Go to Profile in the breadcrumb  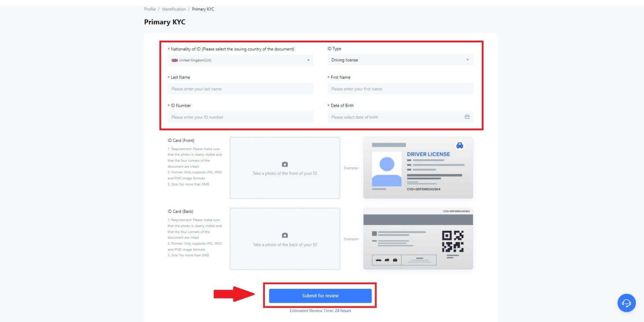click(150, 9)
